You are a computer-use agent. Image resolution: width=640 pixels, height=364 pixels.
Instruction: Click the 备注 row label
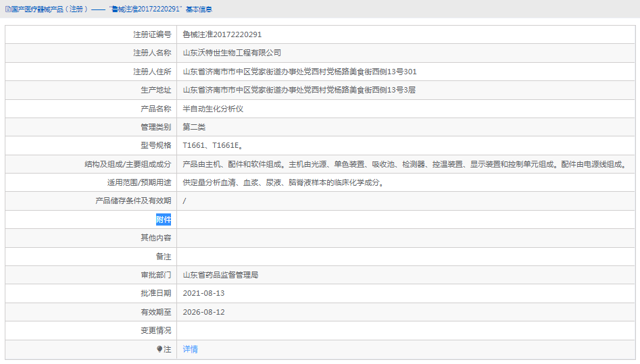tap(164, 257)
